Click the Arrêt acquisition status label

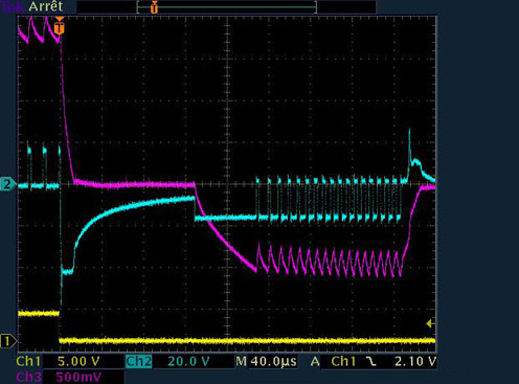pos(46,7)
